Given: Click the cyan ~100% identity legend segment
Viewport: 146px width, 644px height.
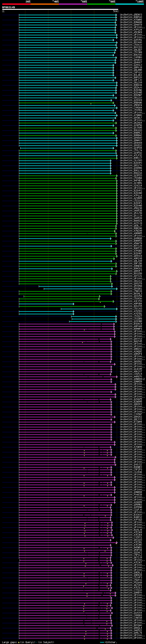Looking at the screenshot, I should (130, 4).
